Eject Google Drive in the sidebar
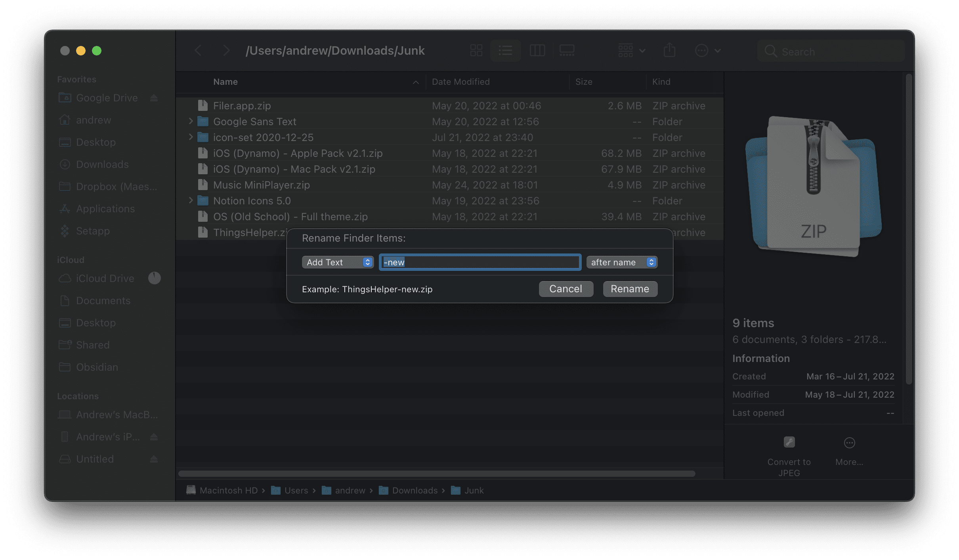The width and height of the screenshot is (959, 560). [154, 98]
